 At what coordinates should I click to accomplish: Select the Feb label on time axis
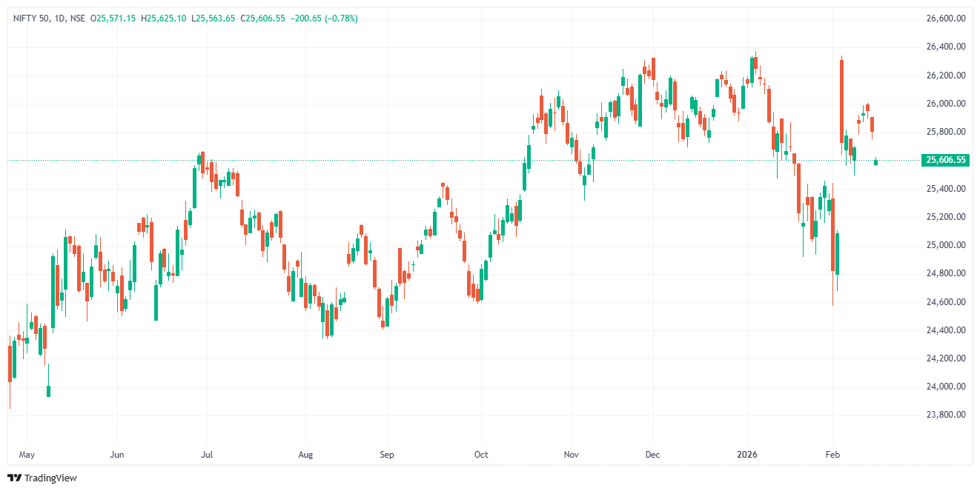(832, 453)
